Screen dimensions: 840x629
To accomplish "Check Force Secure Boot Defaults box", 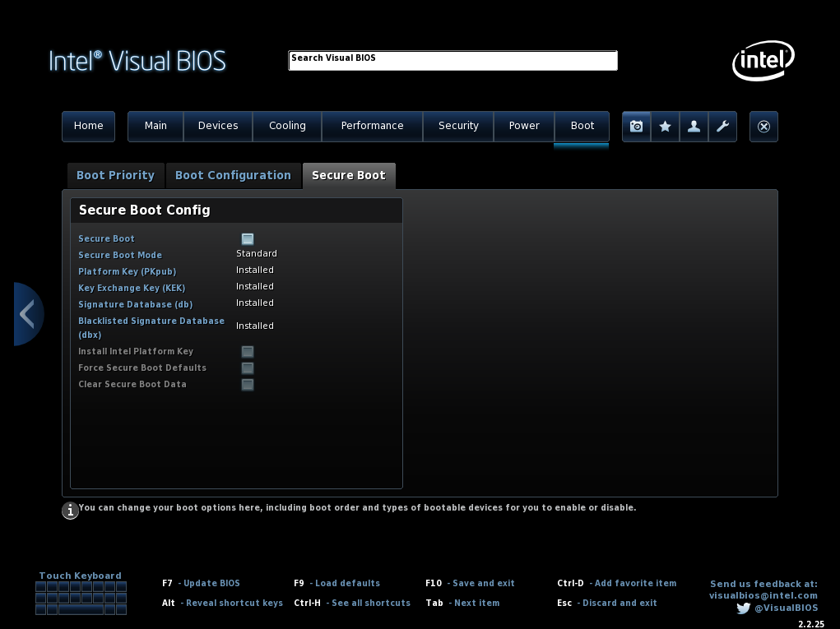I will coord(248,368).
